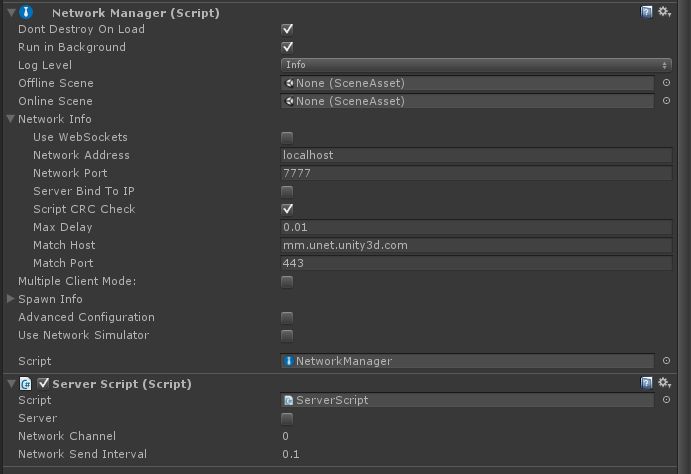Open Server Script gear settings menu
This screenshot has height=474, width=691.
tap(664, 383)
